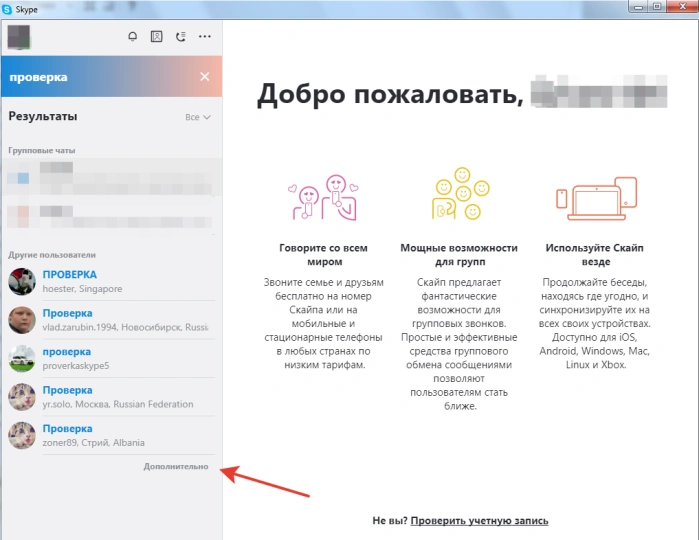Select Проверка user yr.solo, Москва
This screenshot has width=699, height=540.
(x=111, y=397)
